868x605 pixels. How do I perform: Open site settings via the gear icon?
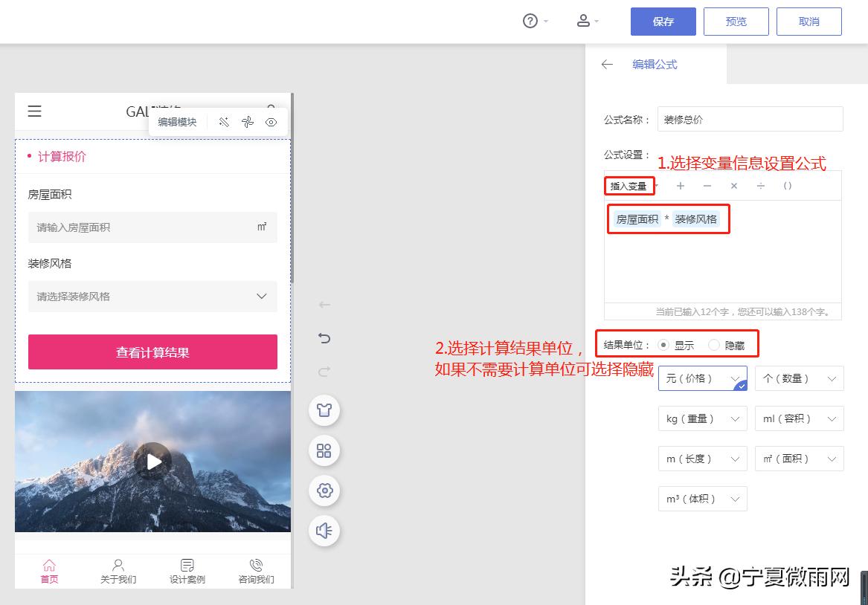pyautogui.click(x=324, y=491)
